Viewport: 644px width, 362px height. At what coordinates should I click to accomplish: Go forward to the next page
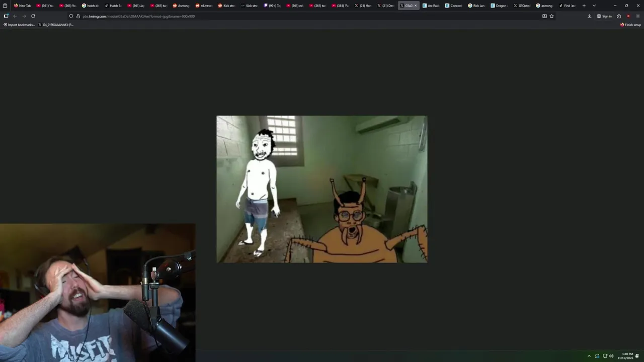point(24,16)
